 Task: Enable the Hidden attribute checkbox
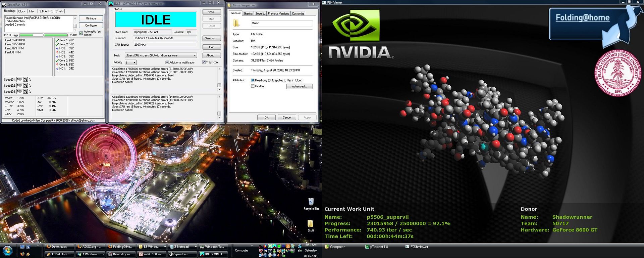pos(253,86)
